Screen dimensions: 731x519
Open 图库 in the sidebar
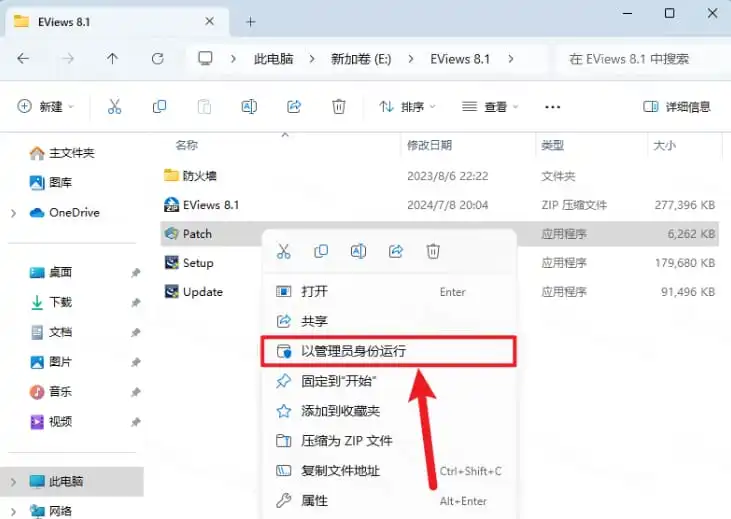pyautogui.click(x=51, y=182)
